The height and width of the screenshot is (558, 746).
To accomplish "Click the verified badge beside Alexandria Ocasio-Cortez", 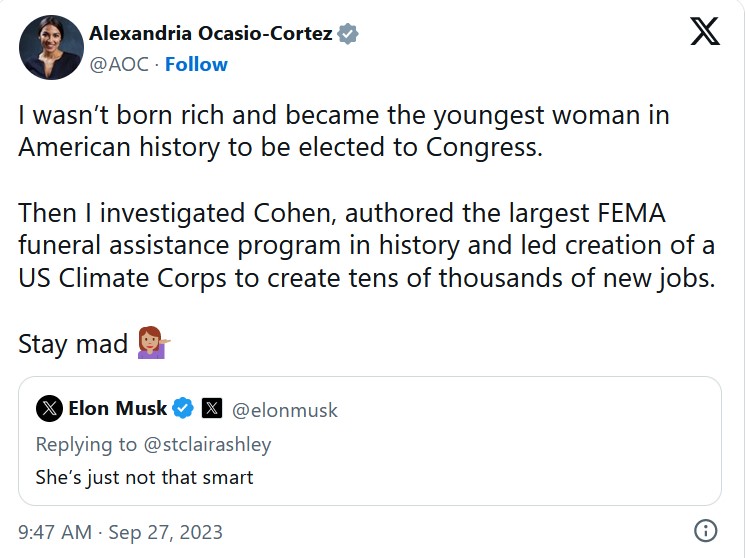I will pos(348,34).
